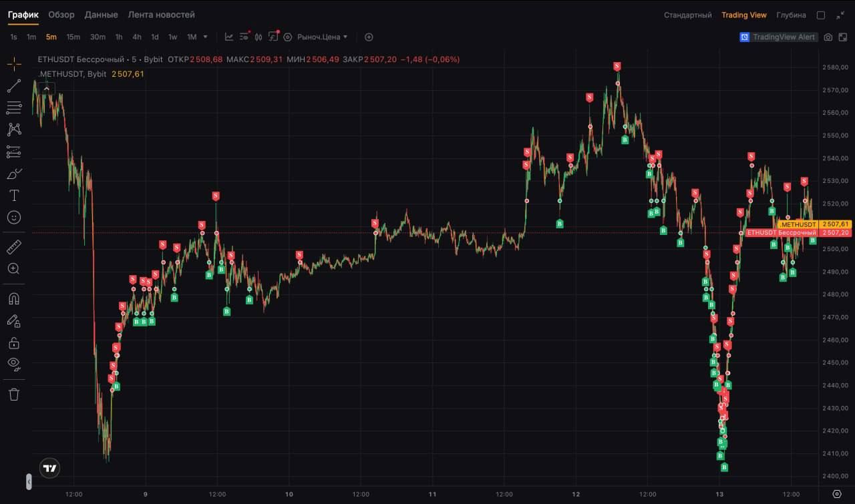
Task: Open the Fibonacci retracement tools
Action: coord(14,107)
